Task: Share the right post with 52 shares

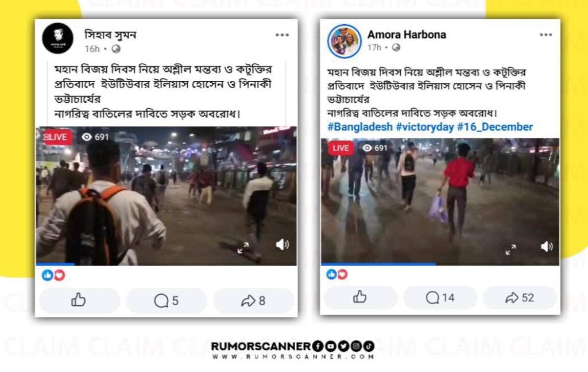Action: point(520,297)
